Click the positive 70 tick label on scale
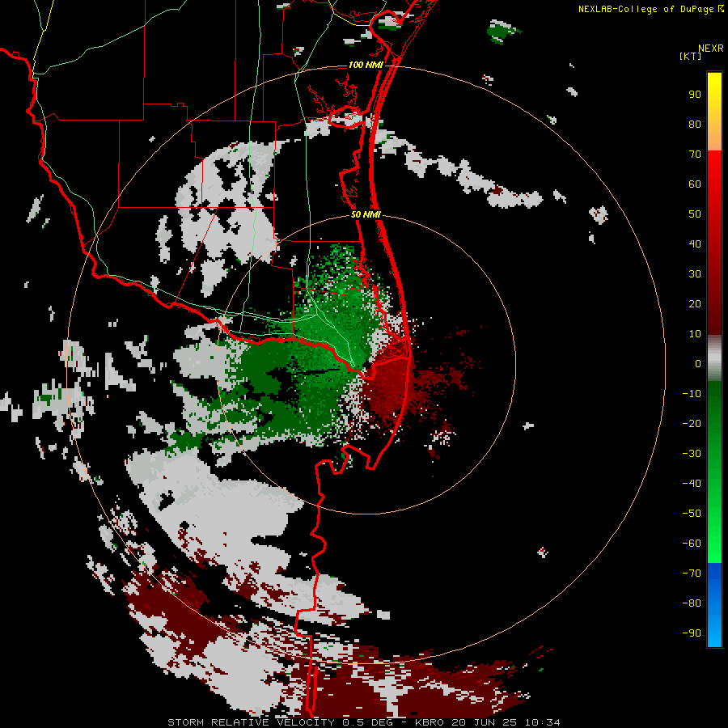This screenshot has width=728, height=728. tap(695, 154)
